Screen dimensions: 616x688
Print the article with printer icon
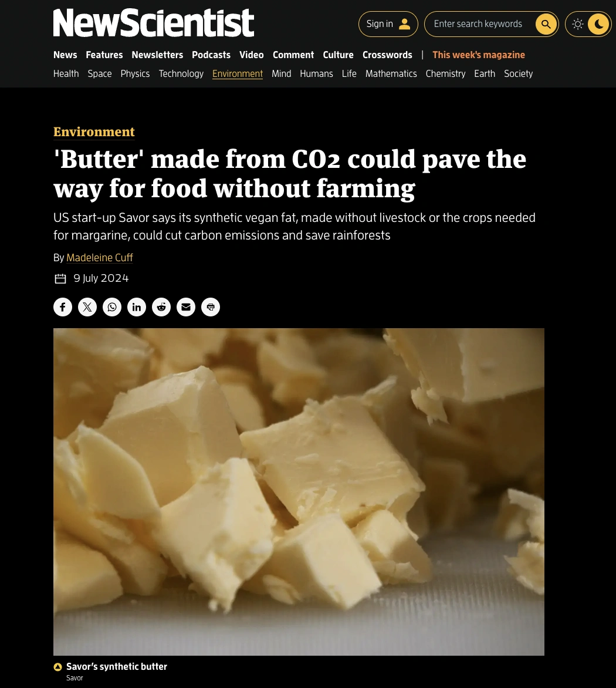(x=211, y=306)
